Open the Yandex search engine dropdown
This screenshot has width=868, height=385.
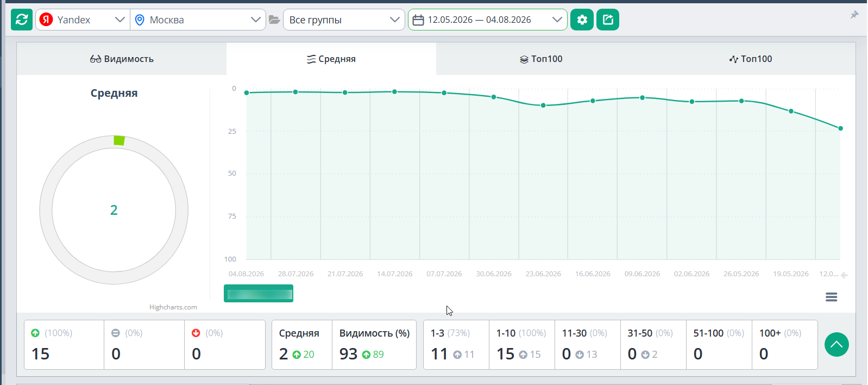tap(83, 20)
